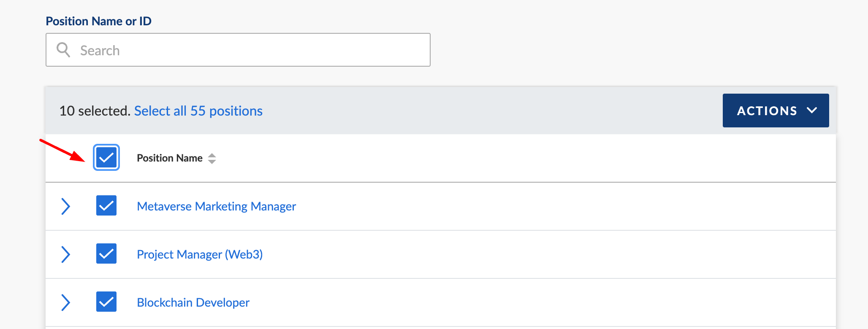Sort by the Position Name column header

click(x=170, y=158)
